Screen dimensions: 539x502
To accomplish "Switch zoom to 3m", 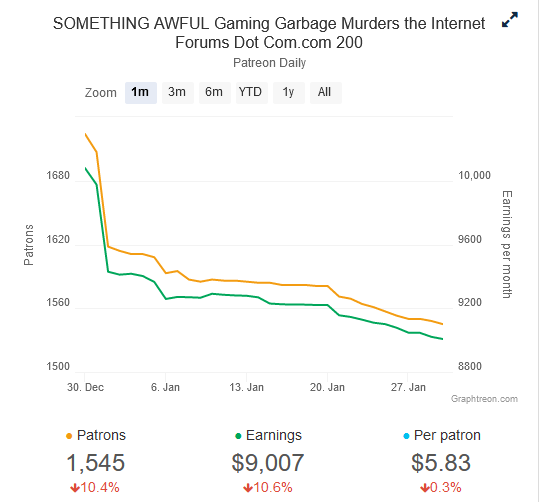I will 177,92.
